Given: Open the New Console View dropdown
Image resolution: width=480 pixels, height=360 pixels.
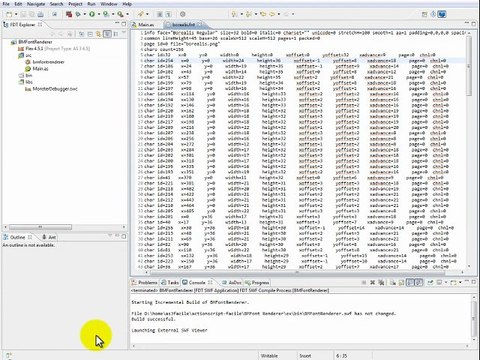Looking at the screenshot, I should [x=460, y=283].
